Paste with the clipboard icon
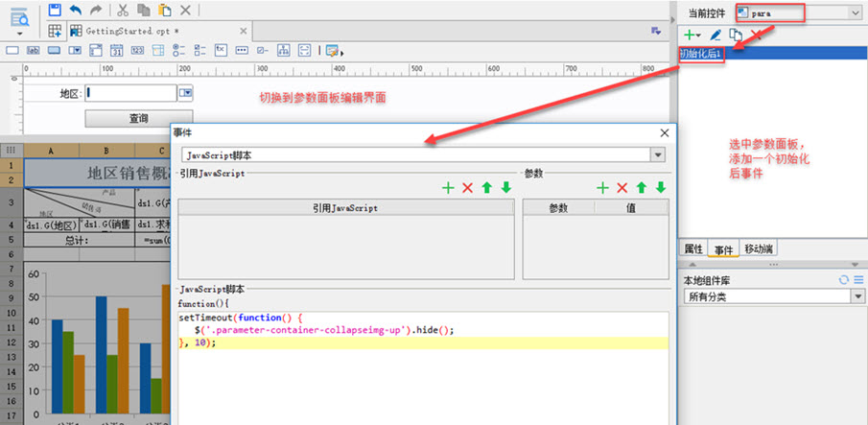The width and height of the screenshot is (868, 425). 164,10
